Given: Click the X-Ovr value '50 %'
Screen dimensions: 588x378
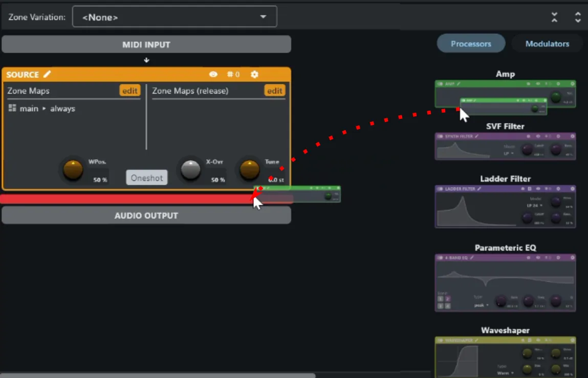Looking at the screenshot, I should (x=218, y=180).
